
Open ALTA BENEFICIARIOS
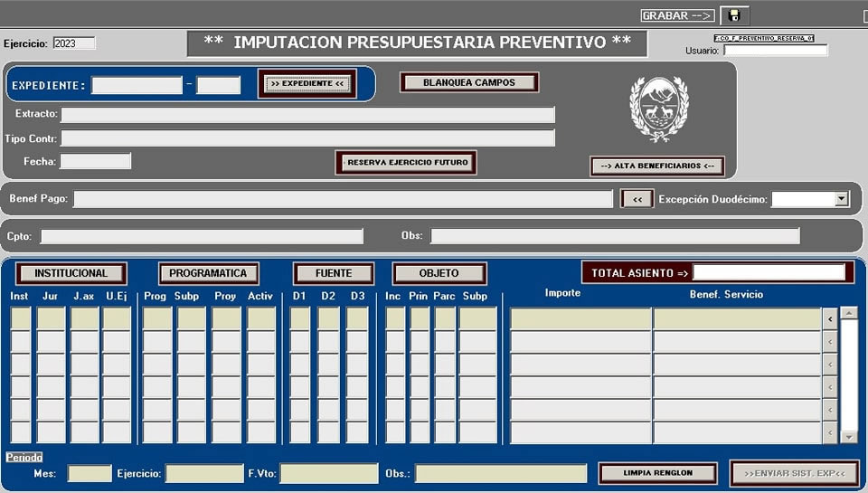[x=657, y=166]
